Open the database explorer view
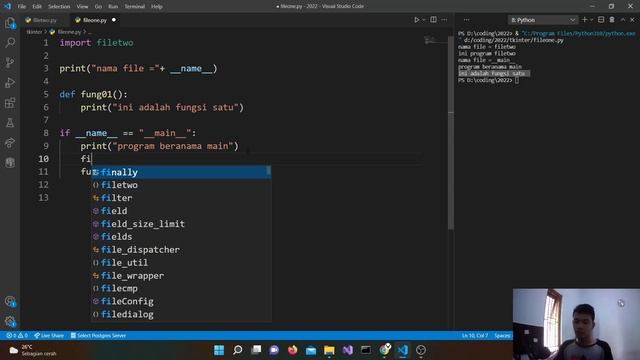 coord(10,162)
